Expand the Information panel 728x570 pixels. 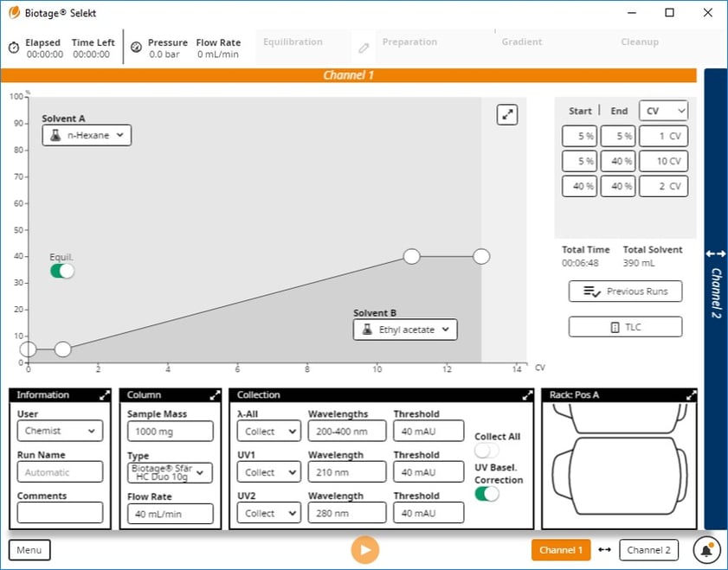105,395
